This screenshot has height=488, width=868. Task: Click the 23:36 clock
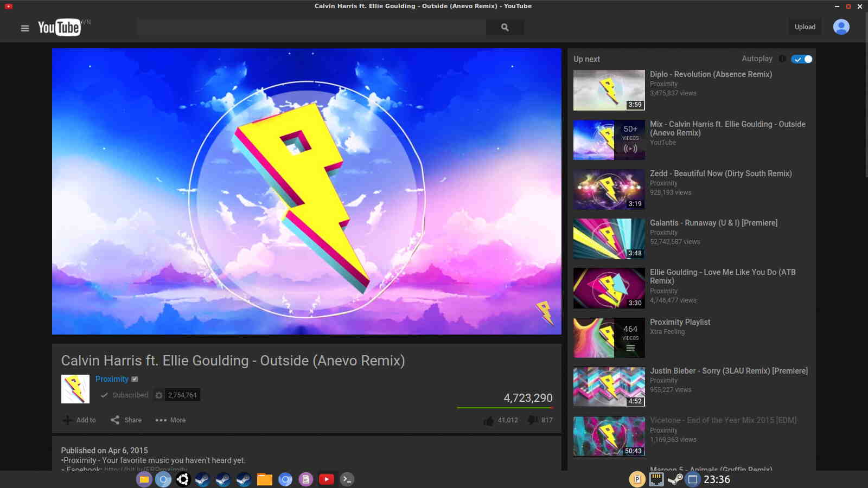pyautogui.click(x=717, y=479)
